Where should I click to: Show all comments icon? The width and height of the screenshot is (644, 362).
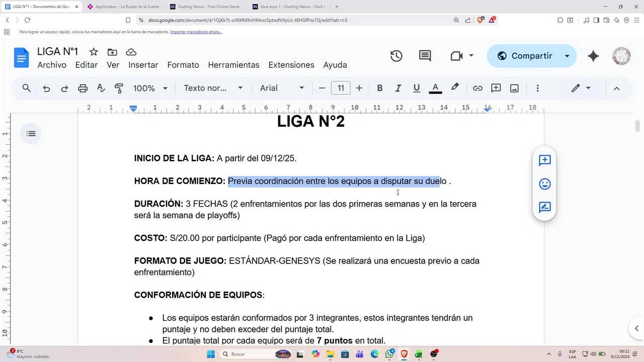[x=425, y=56]
